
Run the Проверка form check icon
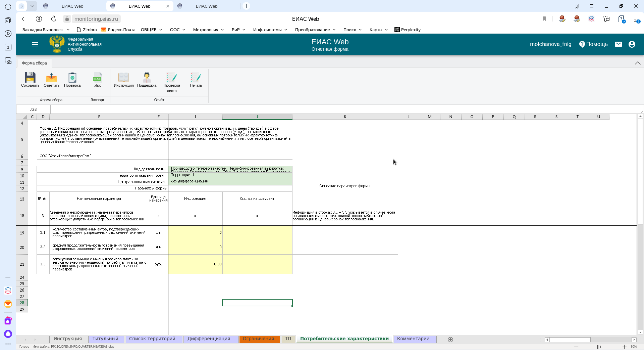pos(72,78)
